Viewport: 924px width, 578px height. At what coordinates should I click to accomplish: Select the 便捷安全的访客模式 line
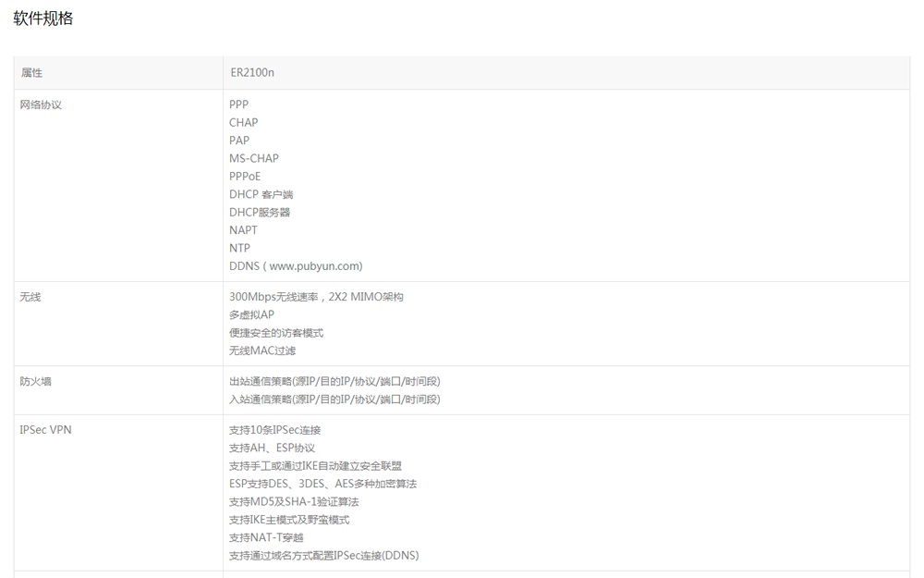(276, 333)
